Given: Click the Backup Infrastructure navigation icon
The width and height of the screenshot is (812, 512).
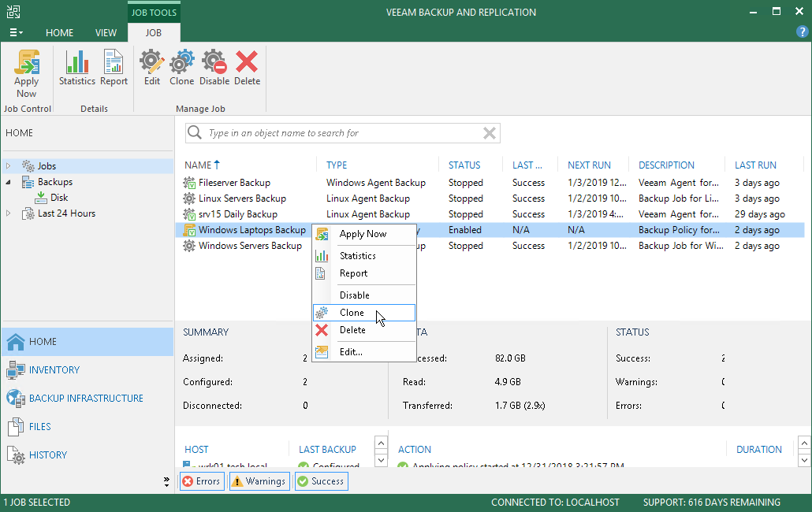Looking at the screenshot, I should click(x=16, y=399).
